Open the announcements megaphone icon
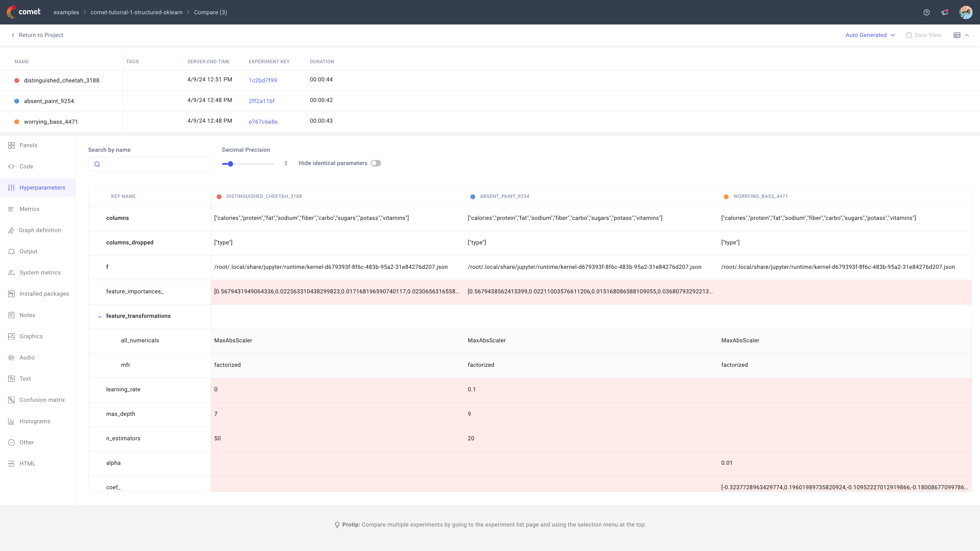980x551 pixels. click(x=945, y=12)
